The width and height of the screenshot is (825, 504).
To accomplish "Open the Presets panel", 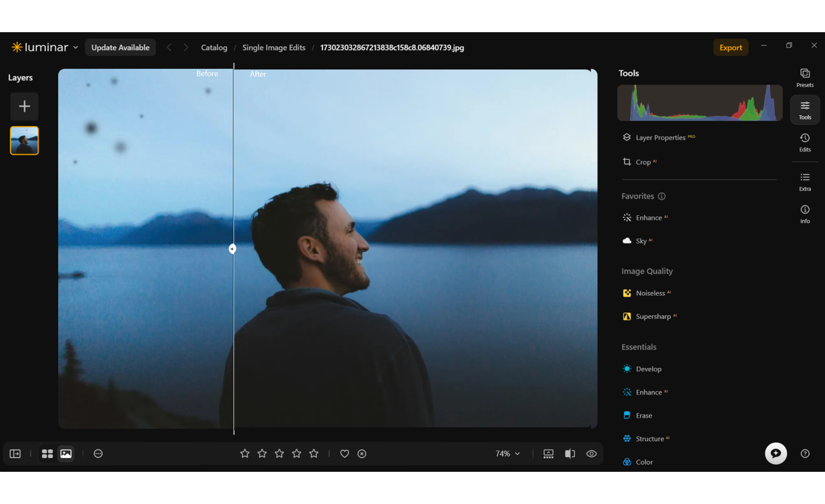I will [x=805, y=77].
